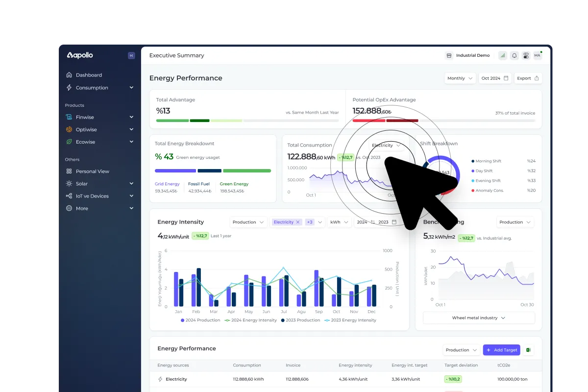Click the toggle-switches settings icon in header
Viewport: 588px width, 392px height.
pyautogui.click(x=526, y=56)
